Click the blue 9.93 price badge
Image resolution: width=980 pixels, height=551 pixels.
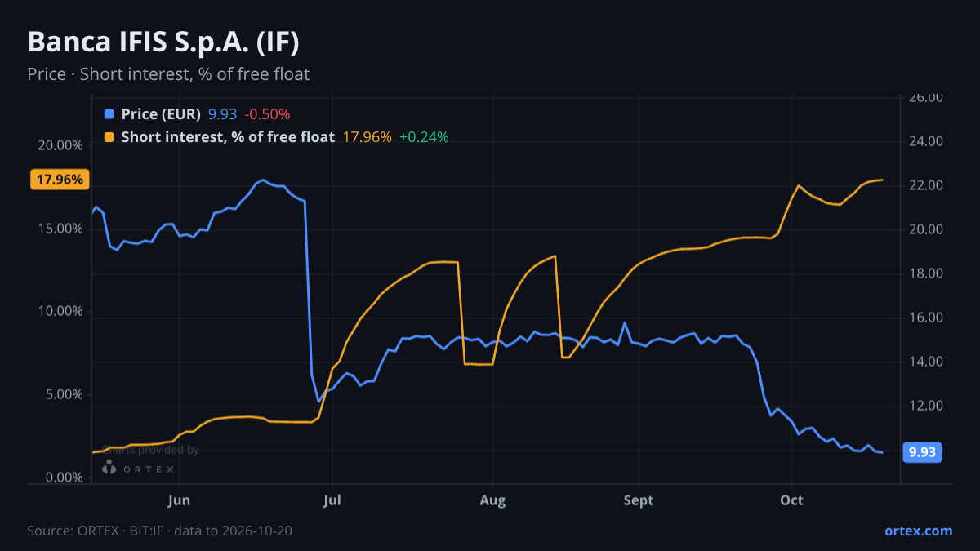[922, 452]
